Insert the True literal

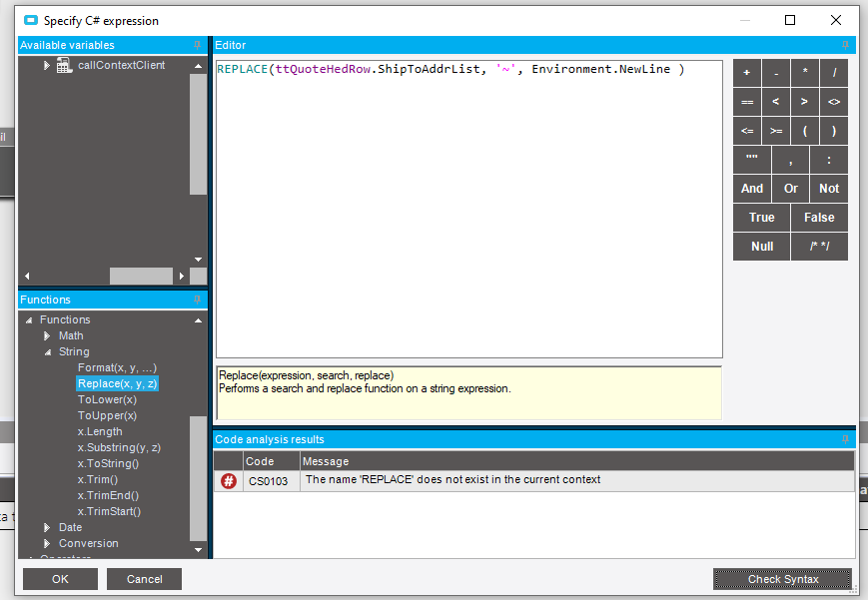pos(762,218)
